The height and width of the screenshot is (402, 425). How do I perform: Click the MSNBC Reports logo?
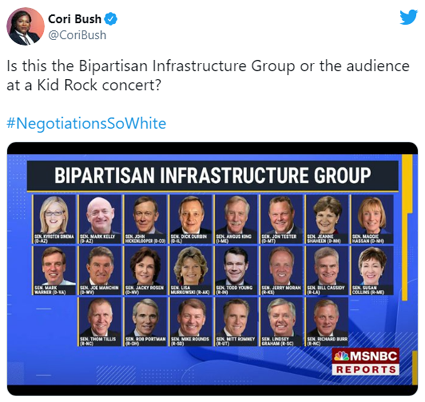point(365,362)
